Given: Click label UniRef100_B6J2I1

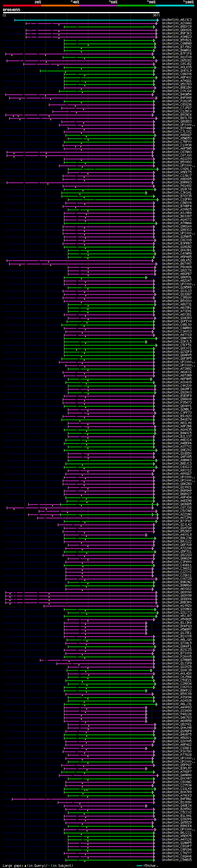Looking at the screenshot, I should click(x=177, y=833).
